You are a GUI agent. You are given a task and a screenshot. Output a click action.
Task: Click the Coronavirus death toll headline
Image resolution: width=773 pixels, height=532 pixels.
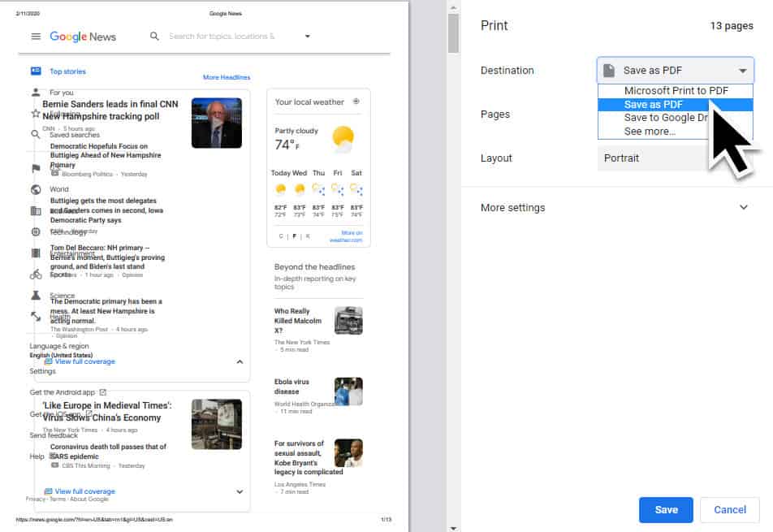coord(108,452)
